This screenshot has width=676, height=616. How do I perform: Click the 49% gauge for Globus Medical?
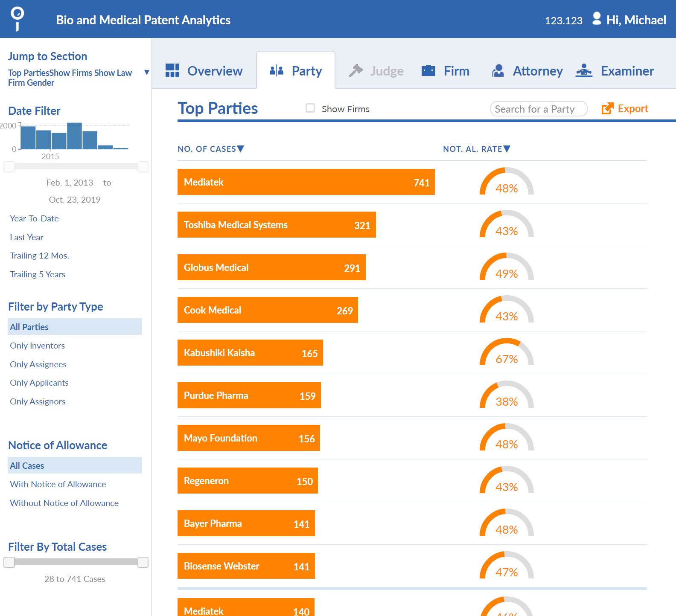[507, 267]
